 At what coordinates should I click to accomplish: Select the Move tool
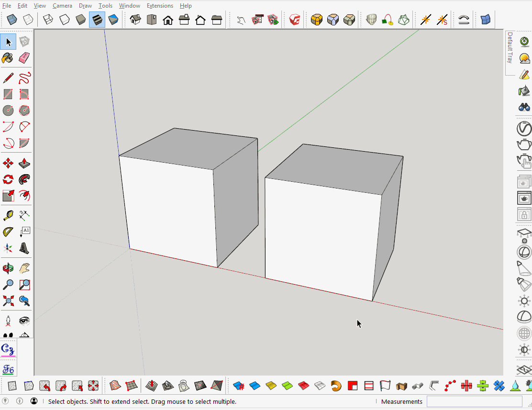point(7,163)
